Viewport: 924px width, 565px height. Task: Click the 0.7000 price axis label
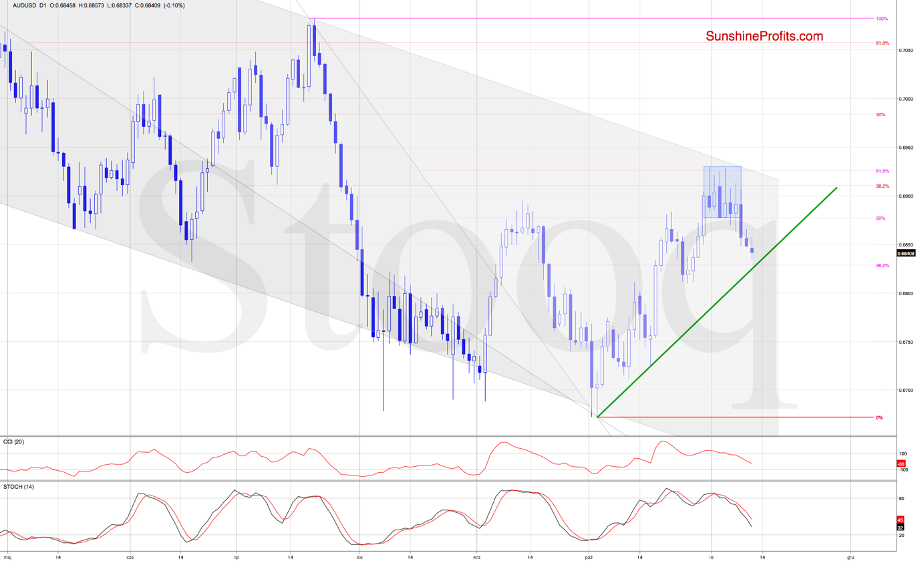(x=905, y=99)
